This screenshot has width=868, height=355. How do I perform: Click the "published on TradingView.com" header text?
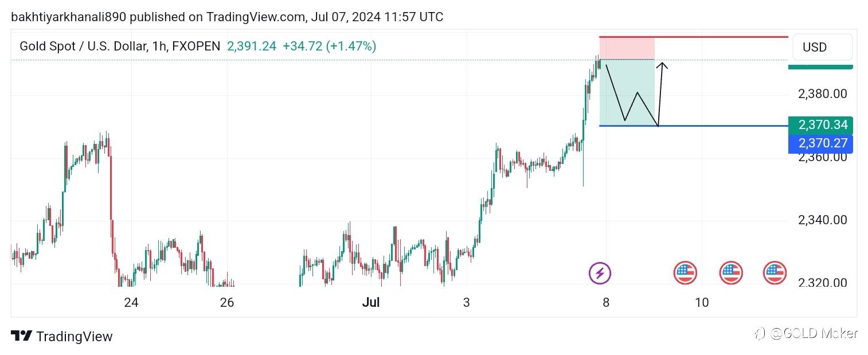[218, 17]
